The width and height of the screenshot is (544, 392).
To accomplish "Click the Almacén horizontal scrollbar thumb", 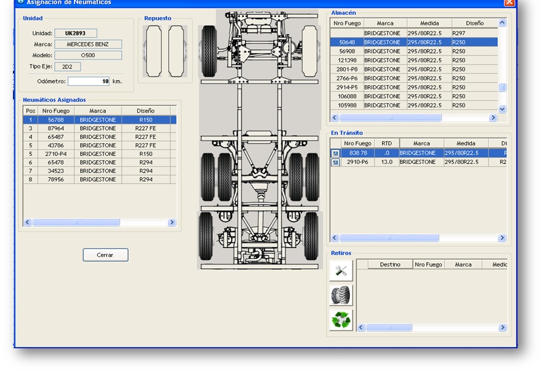I will pos(391,118).
